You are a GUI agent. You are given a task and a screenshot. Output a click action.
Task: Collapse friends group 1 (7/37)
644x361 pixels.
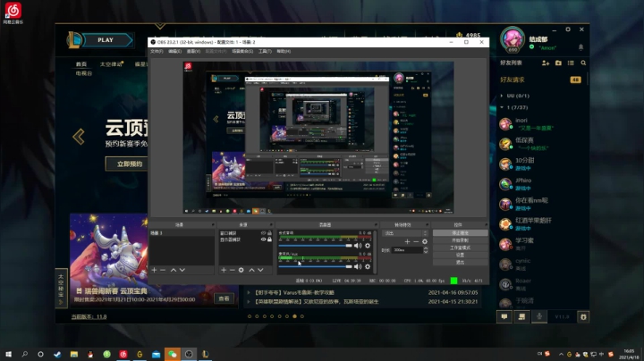(x=502, y=107)
